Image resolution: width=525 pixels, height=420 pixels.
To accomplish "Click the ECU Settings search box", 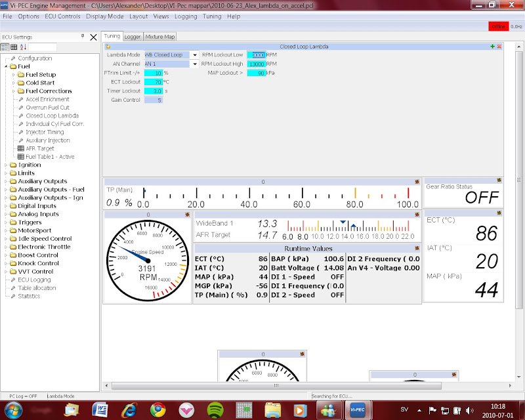I will pos(43,47).
